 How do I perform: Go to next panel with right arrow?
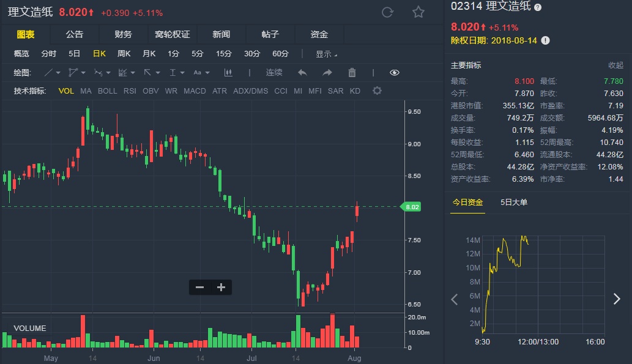pyautogui.click(x=617, y=299)
